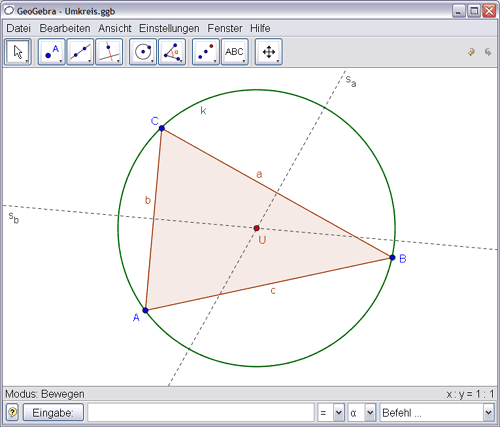Select the New Point tool
This screenshot has width=500, height=427.
(51, 52)
